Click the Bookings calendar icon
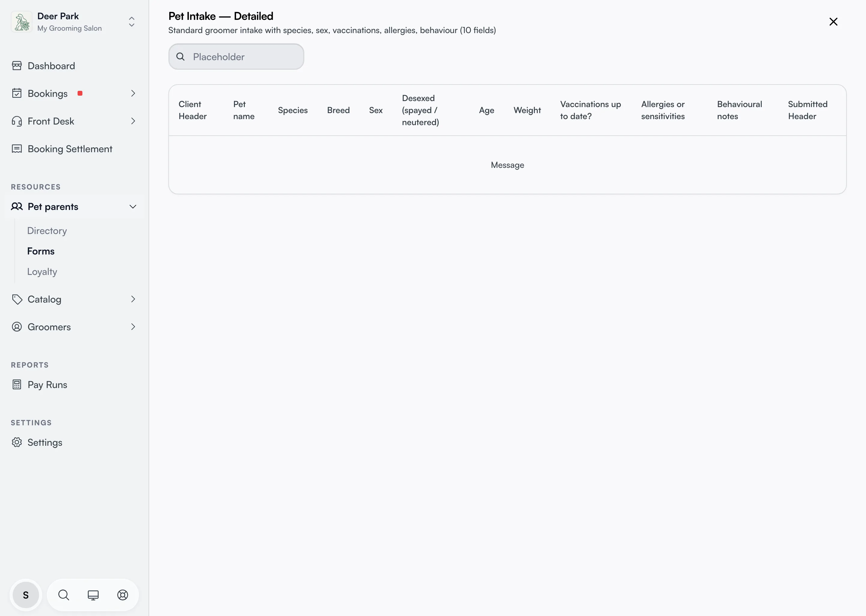 17,93
